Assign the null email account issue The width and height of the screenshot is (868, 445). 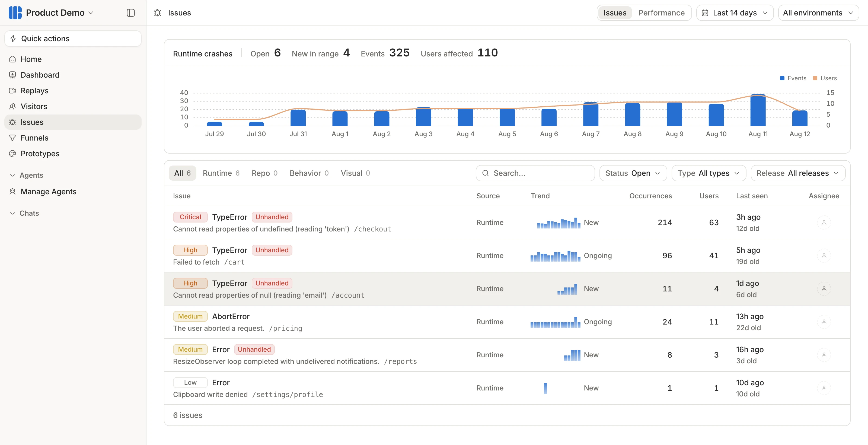click(x=824, y=289)
